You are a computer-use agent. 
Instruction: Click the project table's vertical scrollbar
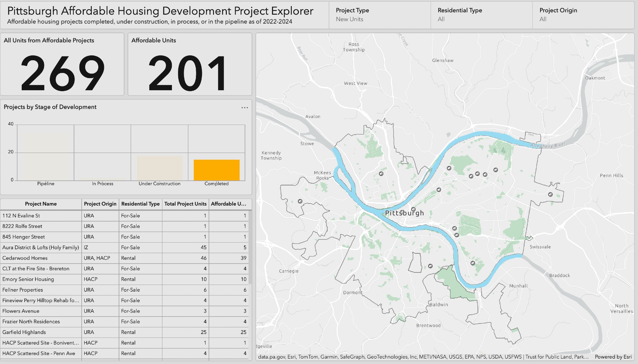point(250,247)
